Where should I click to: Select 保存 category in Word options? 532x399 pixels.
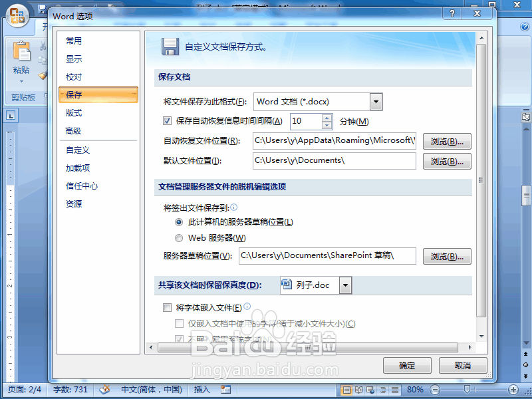click(x=98, y=94)
